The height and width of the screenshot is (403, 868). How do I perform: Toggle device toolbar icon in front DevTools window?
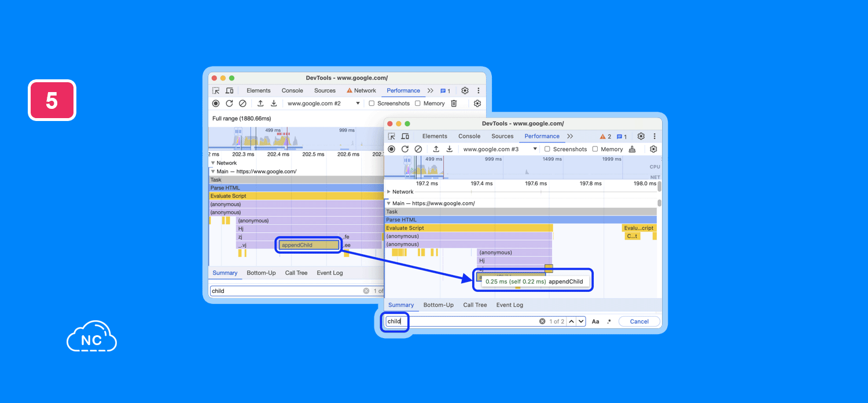[x=405, y=137]
